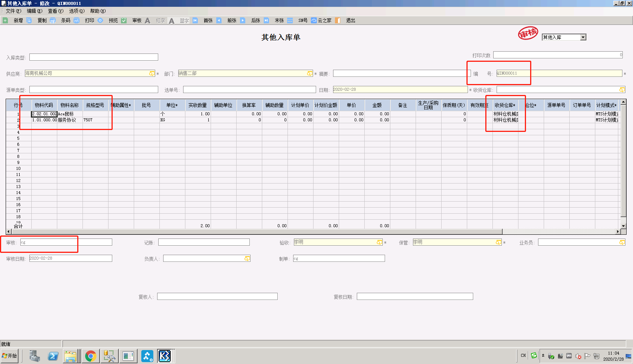This screenshot has width=633, height=364.
Task: Click the 条码 (barcode) toolbar icon
Action: [x=53, y=20]
